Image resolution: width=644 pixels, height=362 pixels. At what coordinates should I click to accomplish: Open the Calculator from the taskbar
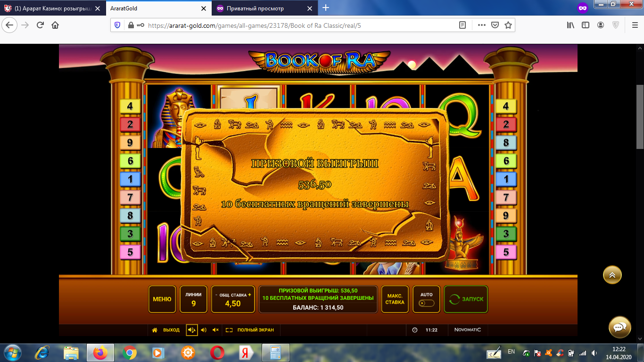(x=275, y=353)
